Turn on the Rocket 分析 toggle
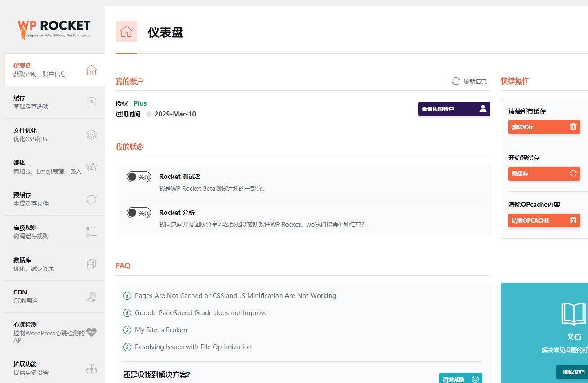The height and width of the screenshot is (383, 588). 138,213
